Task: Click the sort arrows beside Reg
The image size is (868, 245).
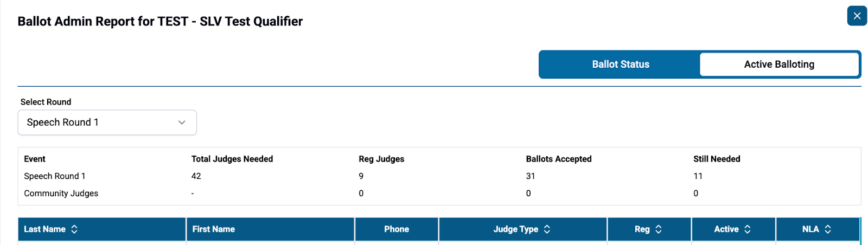Action: tap(659, 229)
